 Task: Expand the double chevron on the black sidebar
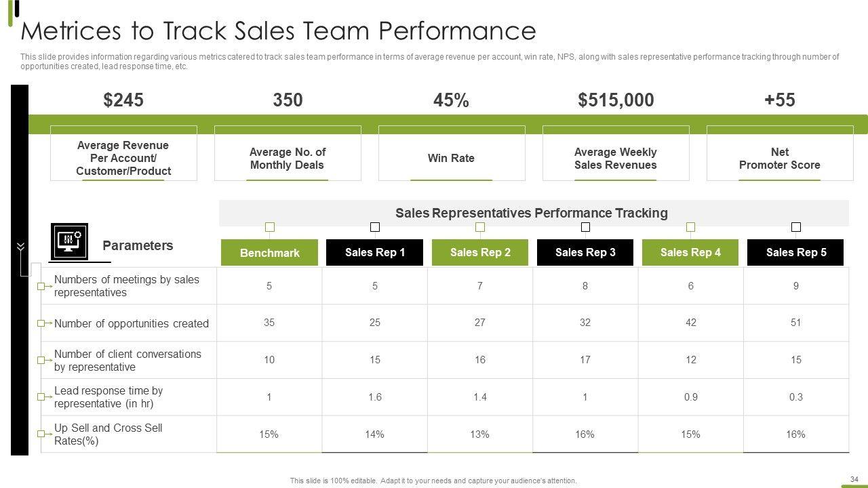20,246
